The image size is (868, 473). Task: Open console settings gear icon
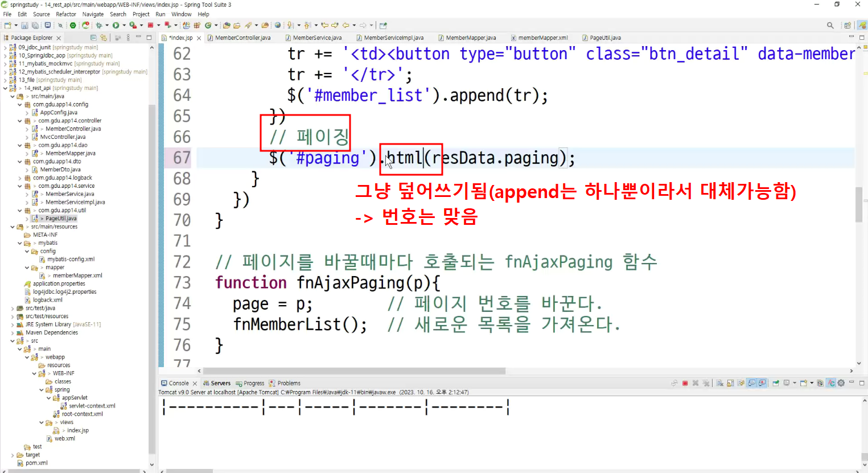pos(841,383)
